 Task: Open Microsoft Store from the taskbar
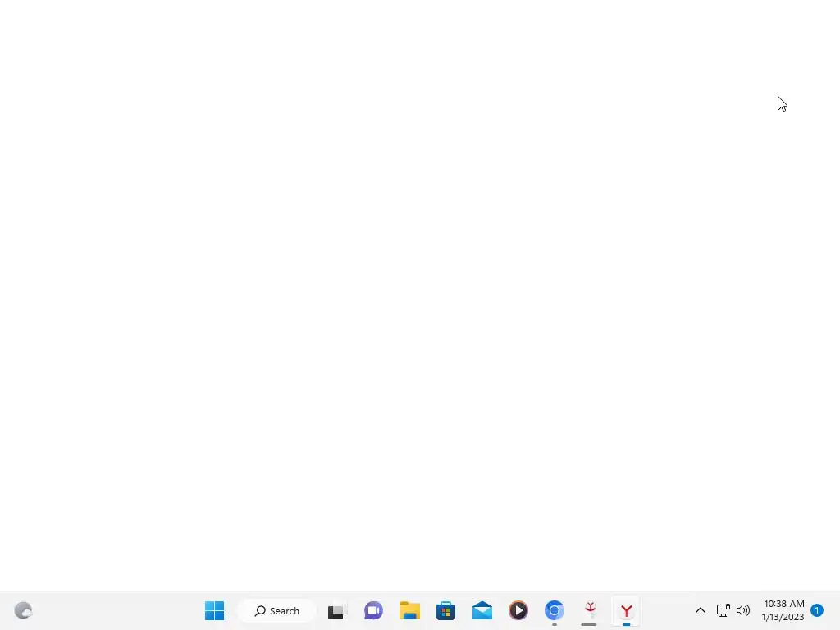[x=445, y=610]
